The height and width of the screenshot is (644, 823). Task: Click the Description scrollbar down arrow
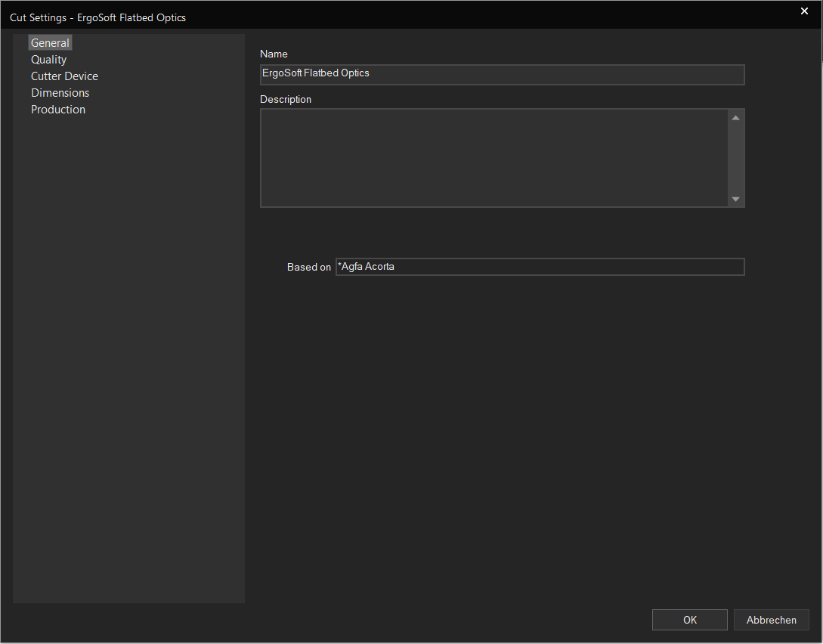point(736,199)
